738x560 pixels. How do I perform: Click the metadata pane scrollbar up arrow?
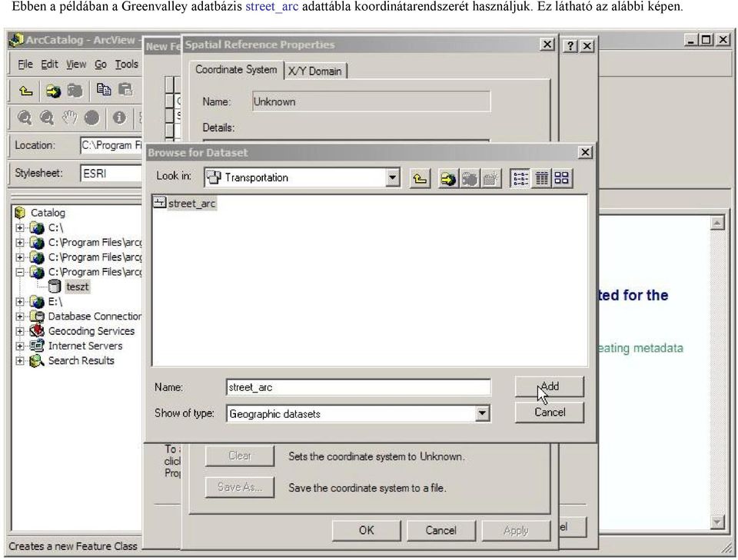(x=716, y=223)
